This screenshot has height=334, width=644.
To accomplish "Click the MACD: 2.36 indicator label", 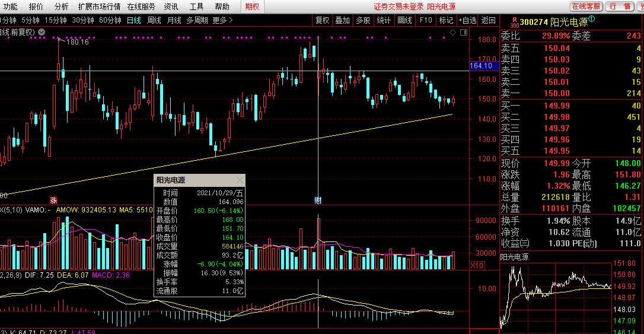I will click(x=111, y=275).
